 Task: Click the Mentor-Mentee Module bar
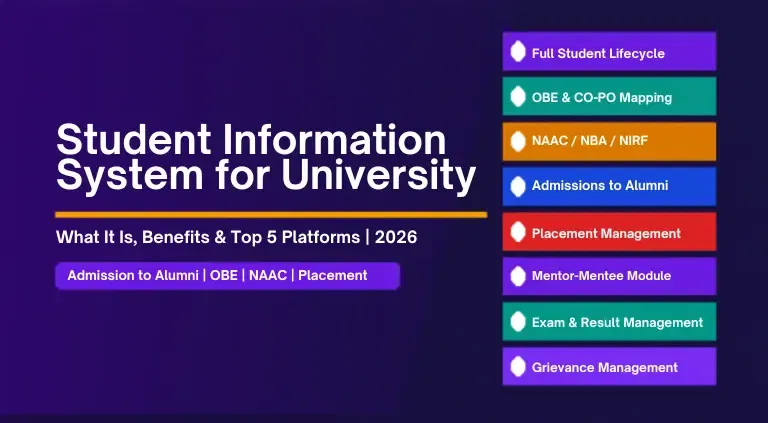pos(609,276)
